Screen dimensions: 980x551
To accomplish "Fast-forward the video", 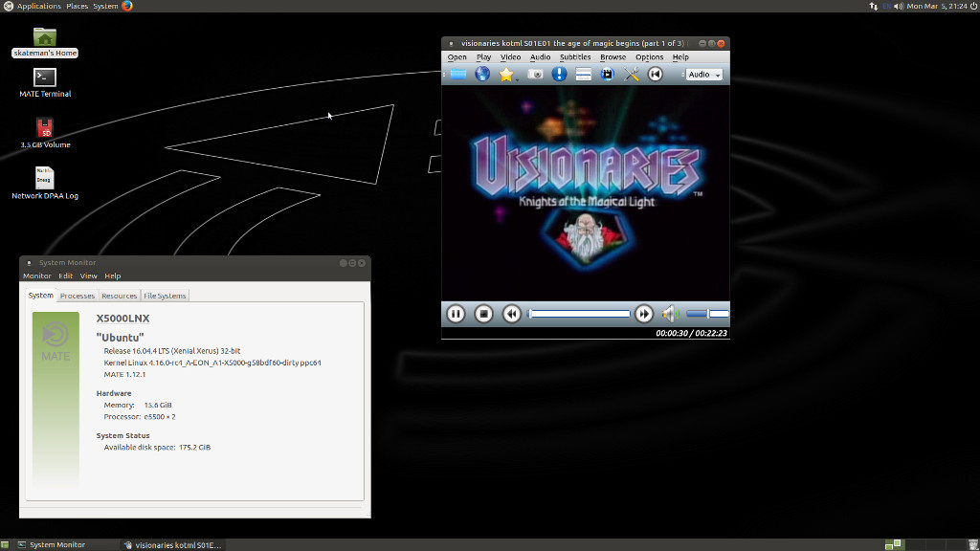I will 644,314.
